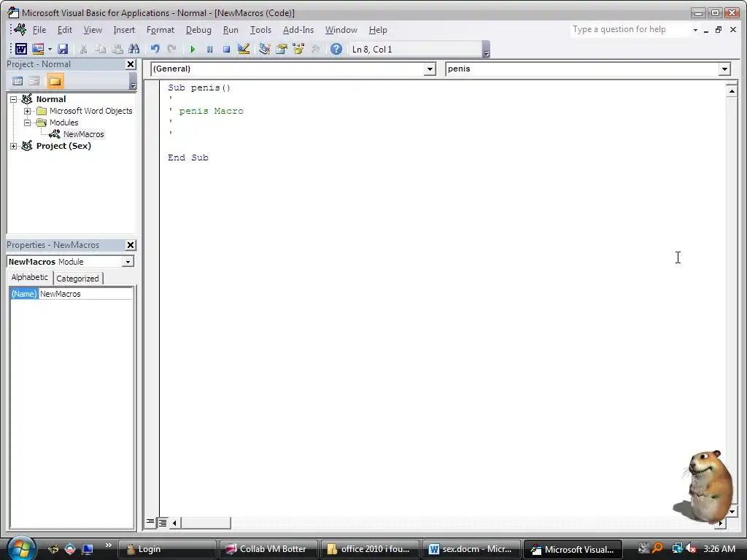Open the Add-Ins menu
This screenshot has height=560, width=747.
[298, 30]
